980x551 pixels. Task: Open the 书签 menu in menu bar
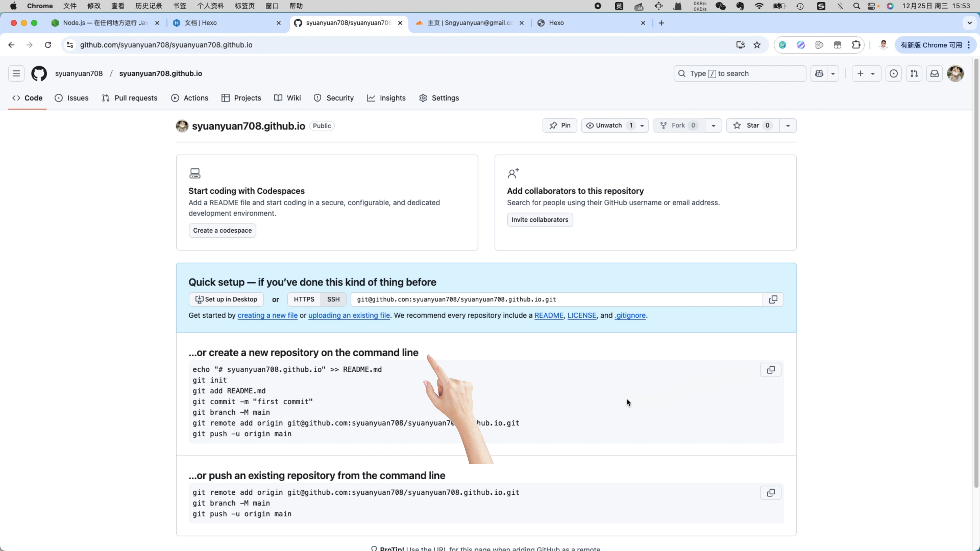(x=180, y=6)
